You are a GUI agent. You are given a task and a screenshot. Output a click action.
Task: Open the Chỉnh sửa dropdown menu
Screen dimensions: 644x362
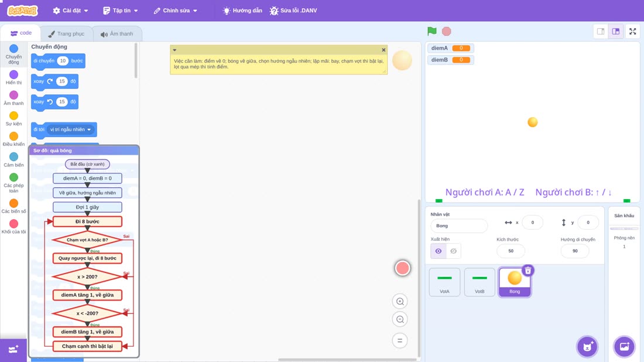click(176, 11)
